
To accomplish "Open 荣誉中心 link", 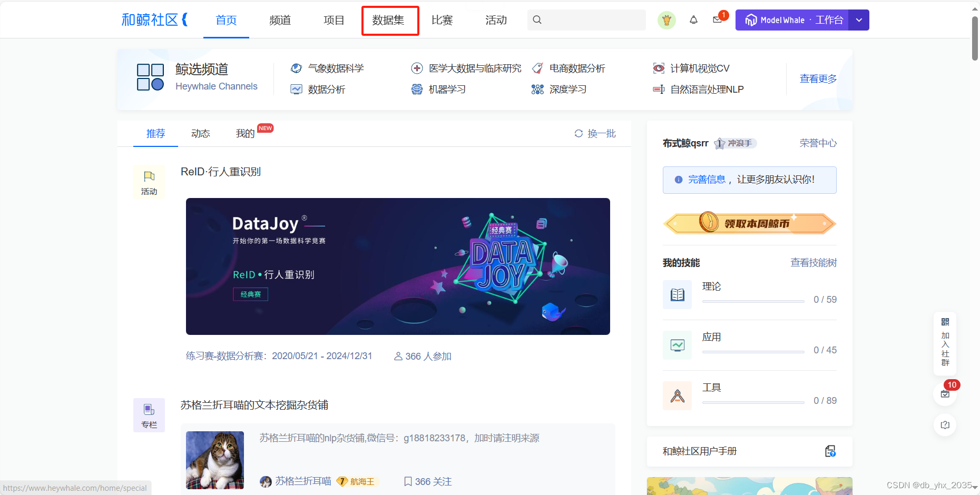I will (x=818, y=143).
